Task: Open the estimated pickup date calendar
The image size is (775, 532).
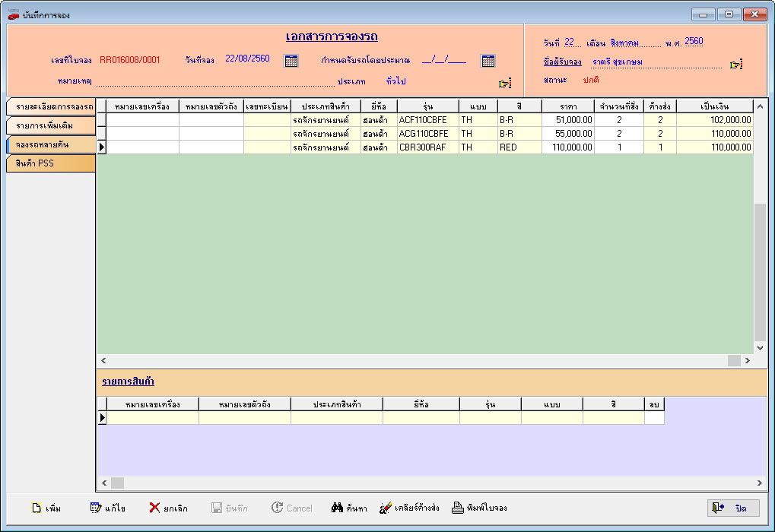Action: tap(488, 61)
